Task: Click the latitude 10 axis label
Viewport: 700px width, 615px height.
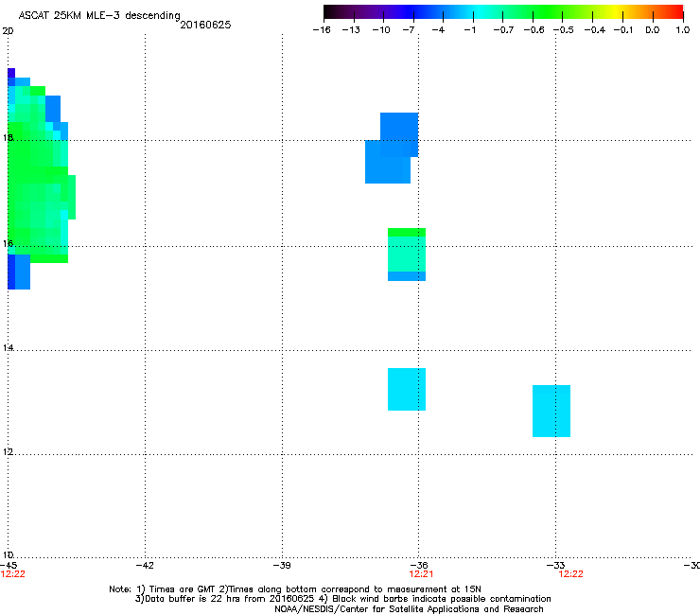Action: pyautogui.click(x=8, y=555)
